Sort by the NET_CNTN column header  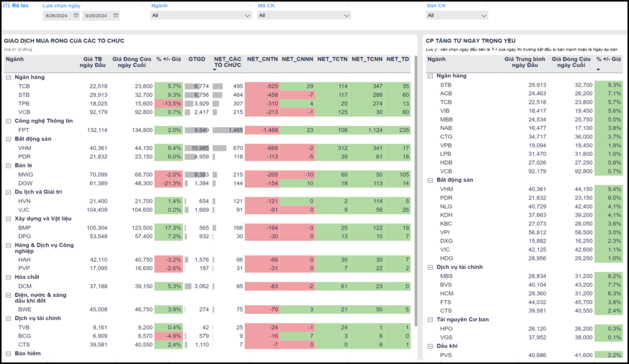pos(262,60)
